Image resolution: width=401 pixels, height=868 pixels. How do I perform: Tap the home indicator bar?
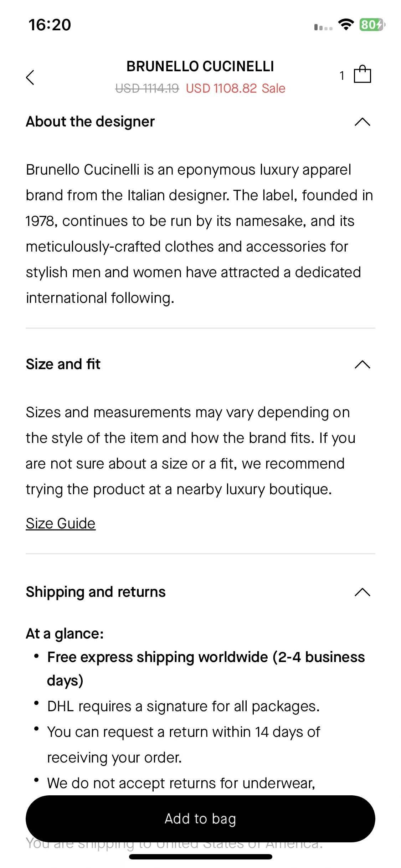[200, 857]
